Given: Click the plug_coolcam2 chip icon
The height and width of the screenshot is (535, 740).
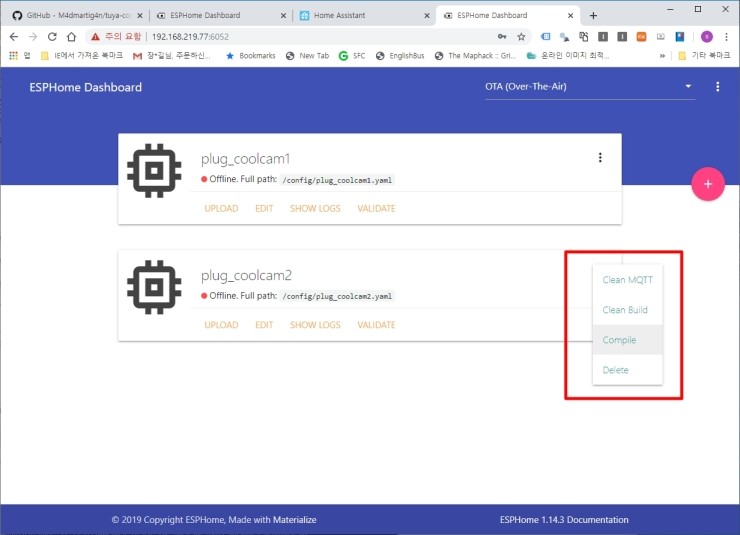Looking at the screenshot, I should click(154, 287).
